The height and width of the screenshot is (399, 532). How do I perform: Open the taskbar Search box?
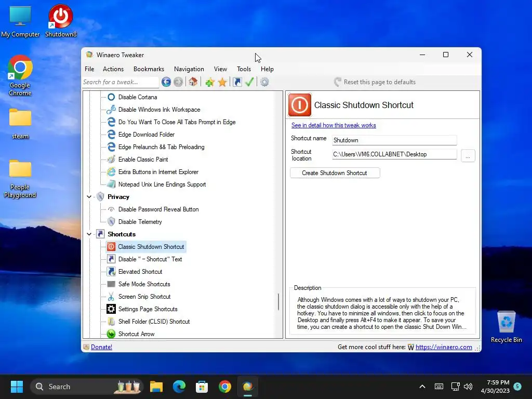tap(87, 387)
